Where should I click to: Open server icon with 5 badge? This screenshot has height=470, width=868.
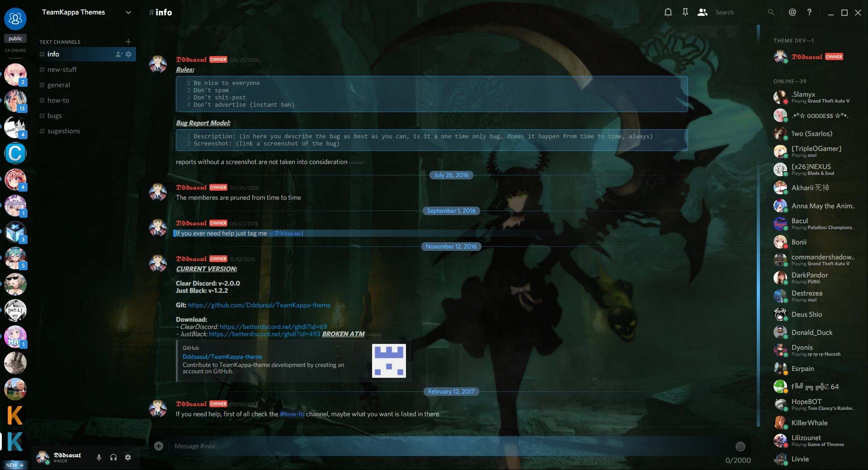[15, 258]
